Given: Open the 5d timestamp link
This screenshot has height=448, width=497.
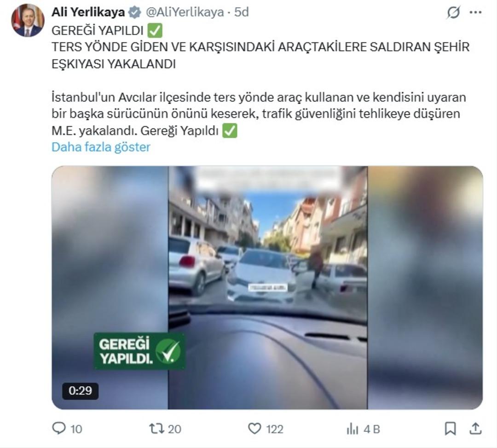Looking at the screenshot, I should [x=242, y=12].
